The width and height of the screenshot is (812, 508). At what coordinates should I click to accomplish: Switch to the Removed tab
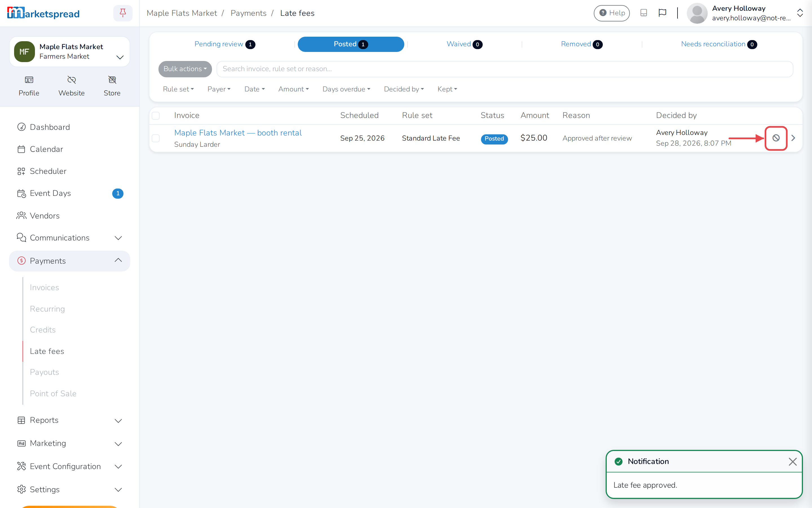pos(581,44)
